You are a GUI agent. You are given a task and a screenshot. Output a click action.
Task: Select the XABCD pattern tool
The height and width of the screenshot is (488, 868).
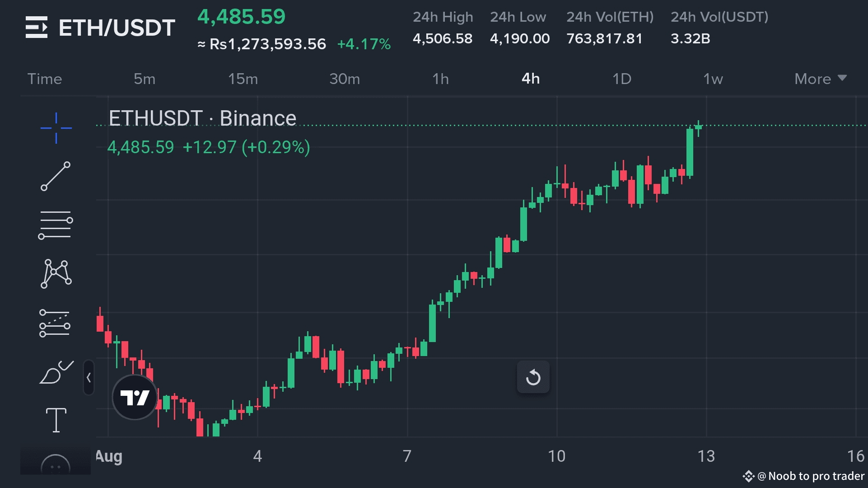point(56,273)
